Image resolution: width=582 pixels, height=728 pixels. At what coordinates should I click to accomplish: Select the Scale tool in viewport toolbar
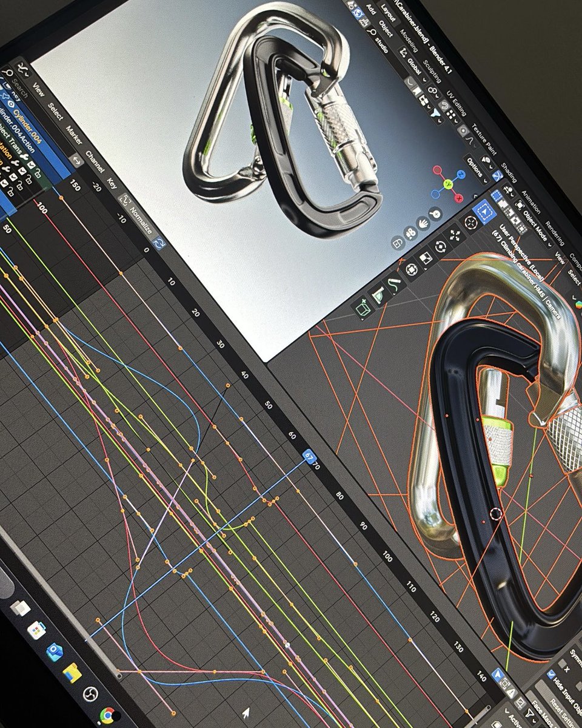click(426, 258)
